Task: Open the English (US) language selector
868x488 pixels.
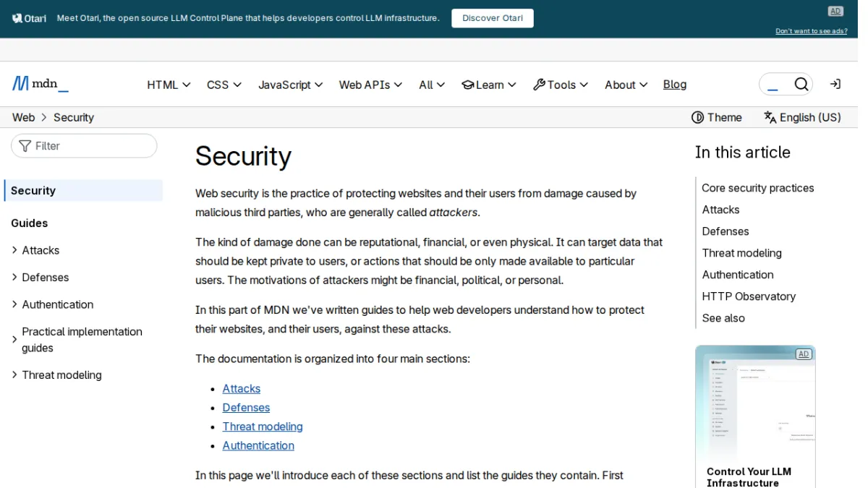Action: click(802, 117)
